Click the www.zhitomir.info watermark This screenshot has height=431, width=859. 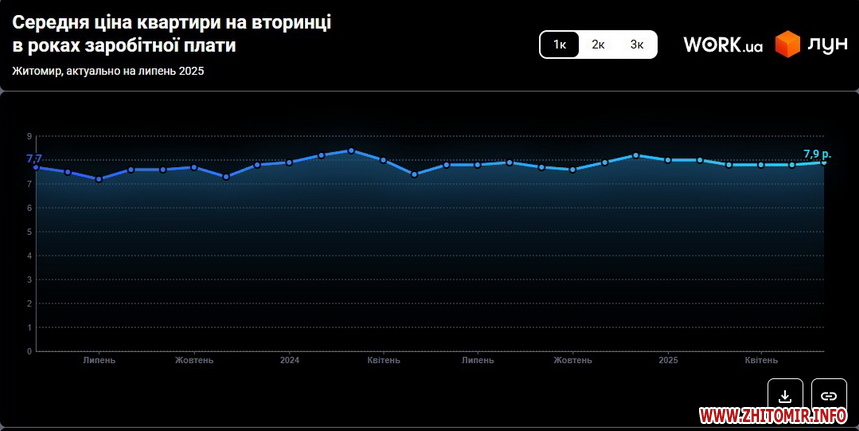pyautogui.click(x=774, y=415)
